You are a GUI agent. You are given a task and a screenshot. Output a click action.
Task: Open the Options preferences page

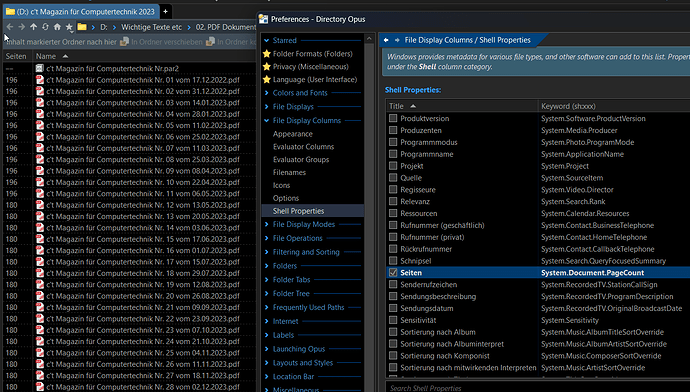tap(286, 198)
